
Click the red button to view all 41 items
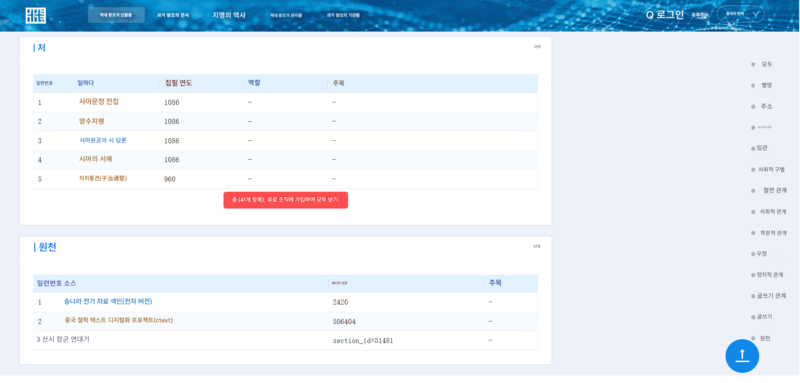286,200
